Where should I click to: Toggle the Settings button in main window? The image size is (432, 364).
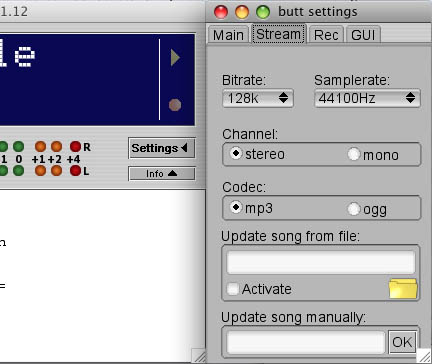(x=162, y=148)
